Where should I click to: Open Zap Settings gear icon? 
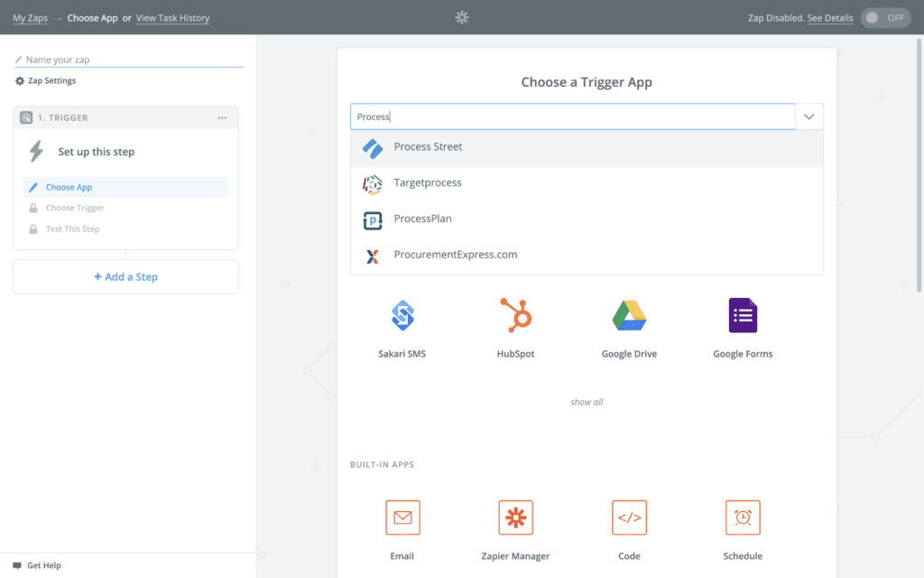pos(20,80)
